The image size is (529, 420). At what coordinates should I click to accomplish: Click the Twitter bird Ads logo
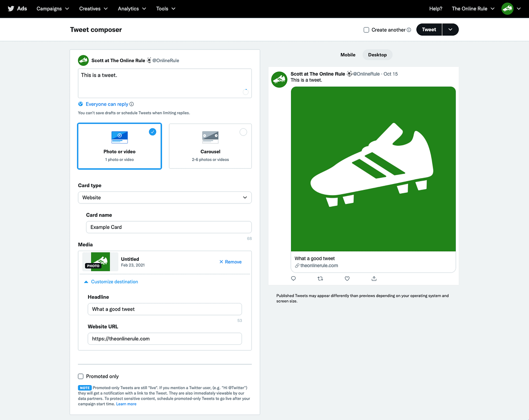coord(17,8)
